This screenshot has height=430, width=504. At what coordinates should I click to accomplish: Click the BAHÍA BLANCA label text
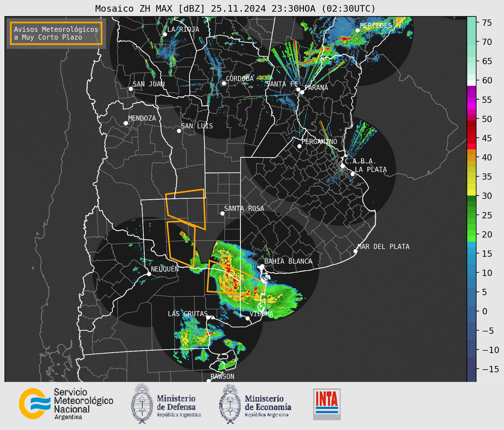tap(288, 261)
